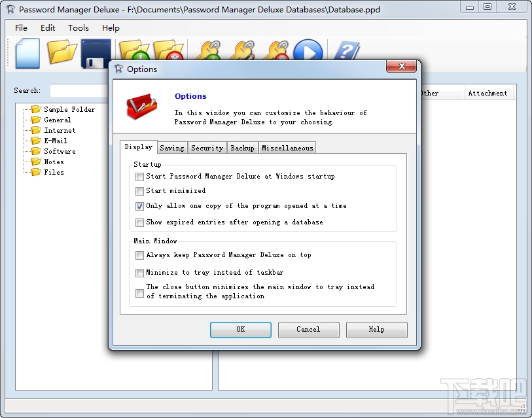Switch to the Security tab

[207, 147]
